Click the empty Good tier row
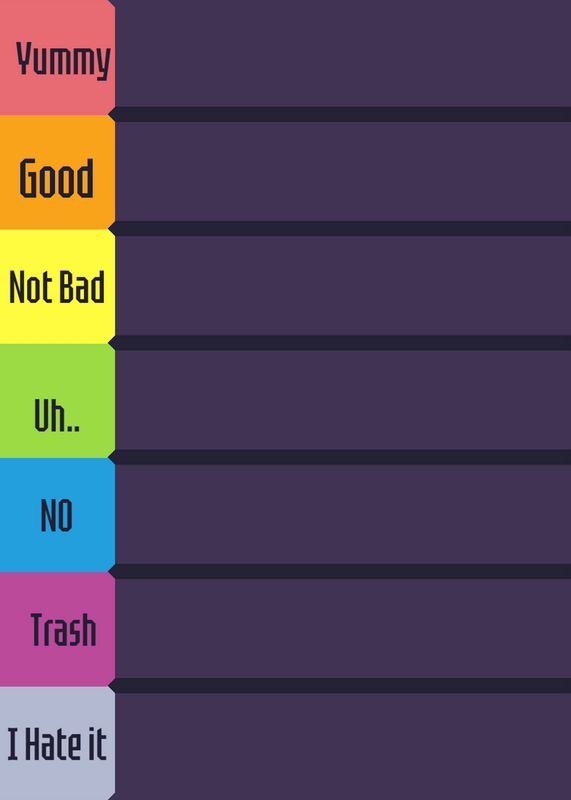The width and height of the screenshot is (571, 800). 343,171
